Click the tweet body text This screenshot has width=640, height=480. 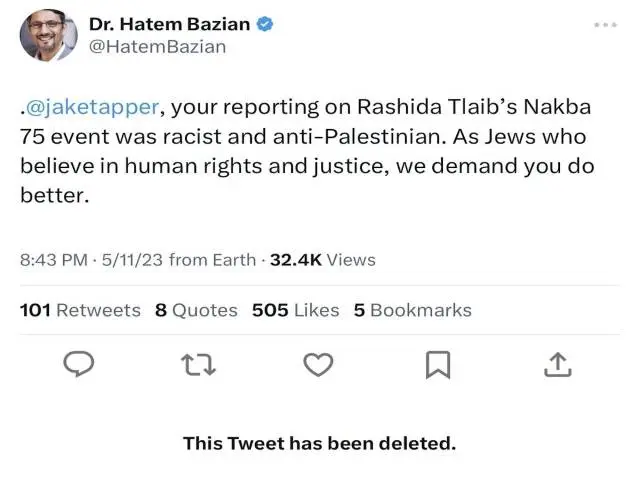pos(300,151)
